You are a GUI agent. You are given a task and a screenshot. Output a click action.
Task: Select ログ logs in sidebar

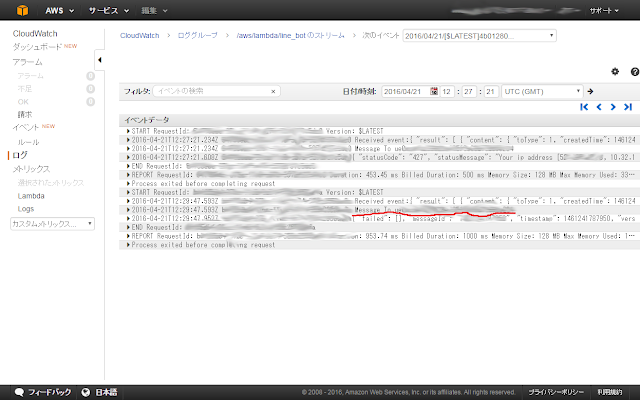(20, 155)
